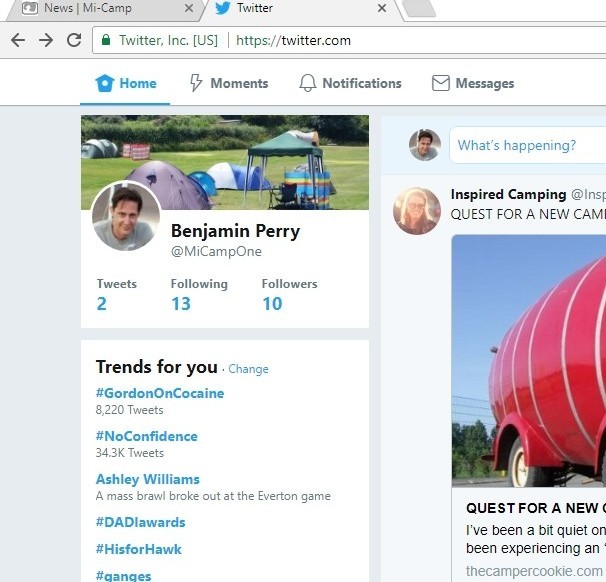Open Benjamin Perry profile name link
606x582 pixels.
(235, 231)
